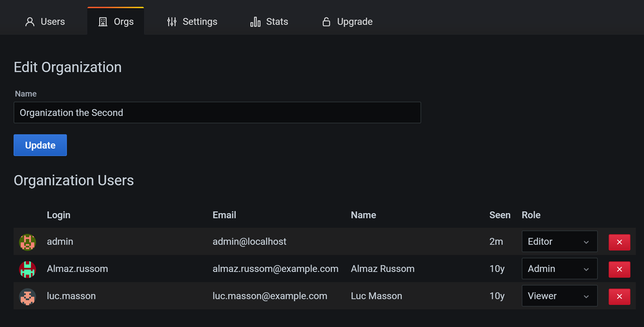Click Almaz Russom's avatar icon
Screen dimensions: 644x327
coord(27,269)
